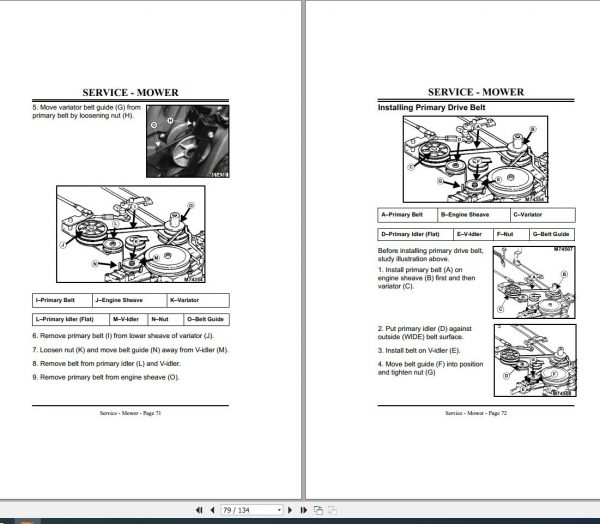Click step 4 about moving belt guide (F)
Viewport: 600px width, 524px height.
click(430, 368)
